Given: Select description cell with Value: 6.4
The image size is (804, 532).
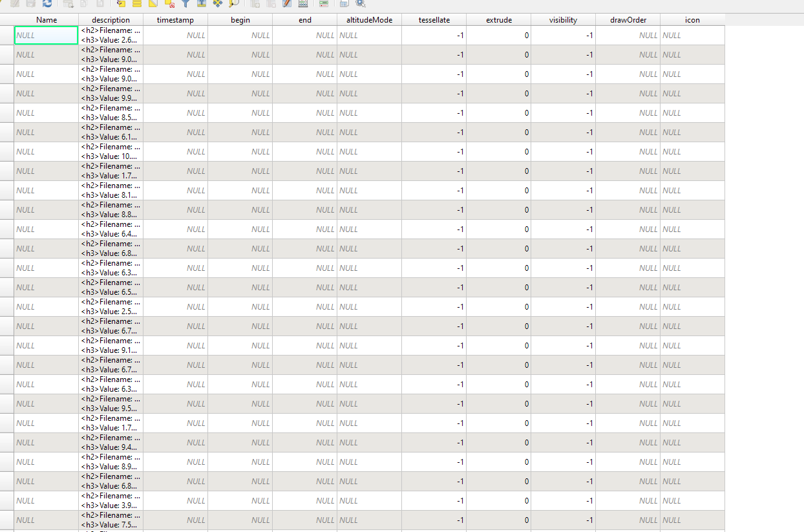Looking at the screenshot, I should tap(111, 229).
